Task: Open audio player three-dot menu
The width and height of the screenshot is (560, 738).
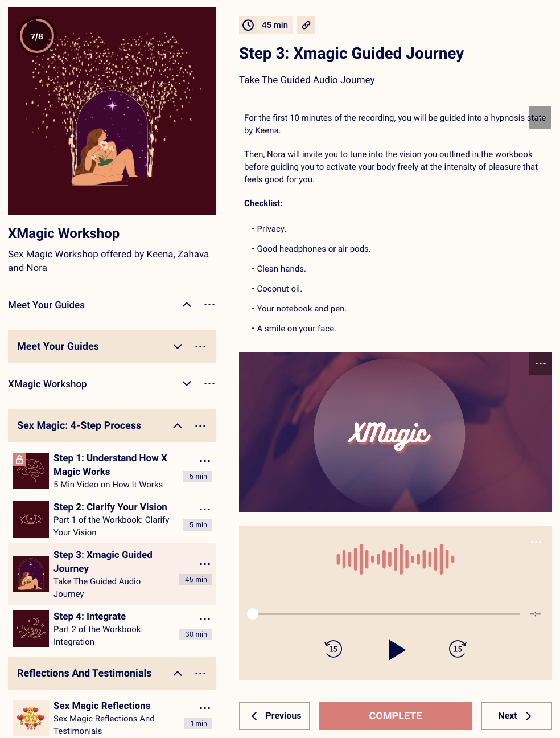Action: [536, 542]
